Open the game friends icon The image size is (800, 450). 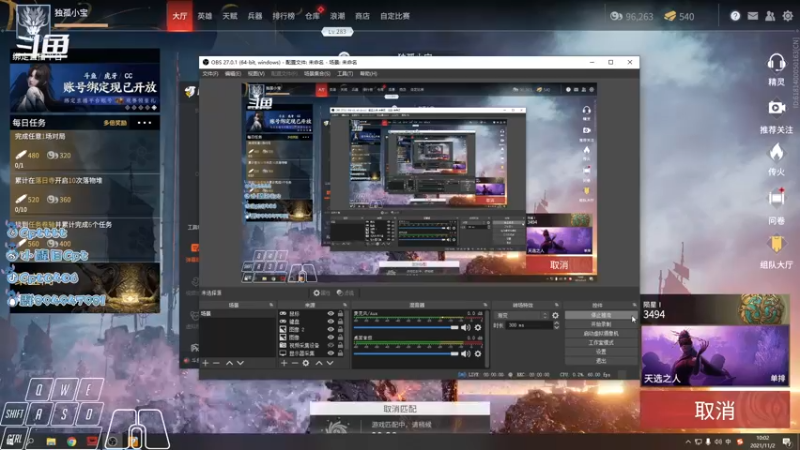[x=770, y=16]
